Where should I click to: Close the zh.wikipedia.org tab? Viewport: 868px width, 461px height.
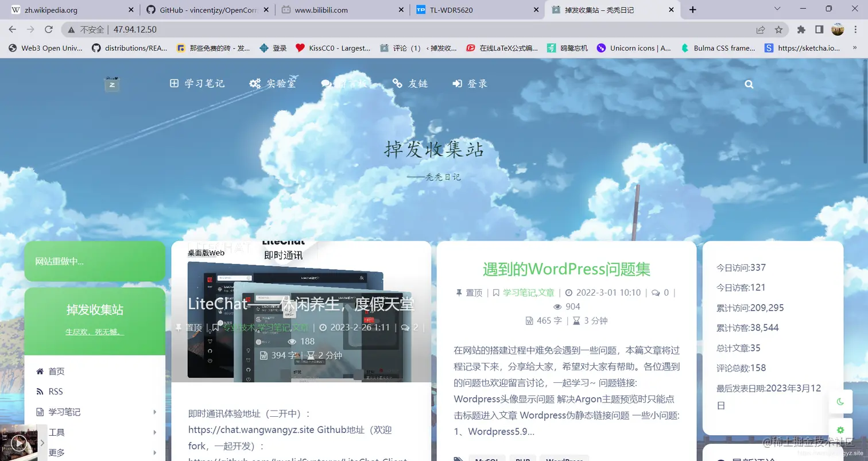pos(130,10)
